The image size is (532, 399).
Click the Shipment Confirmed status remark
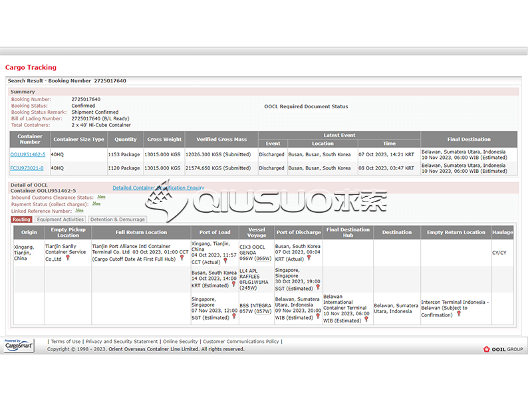coord(95,112)
